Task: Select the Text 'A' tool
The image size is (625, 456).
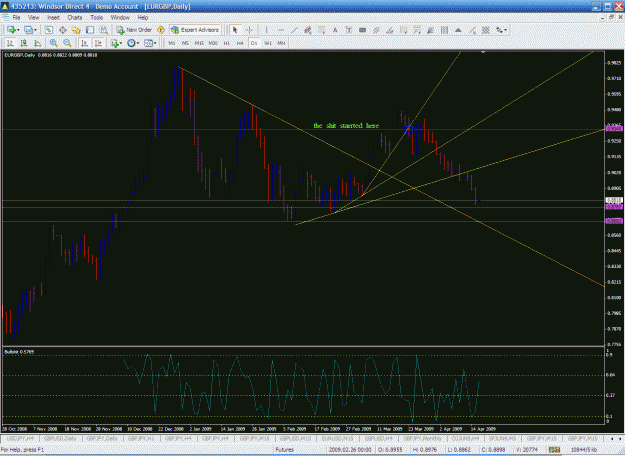Action: pos(335,30)
